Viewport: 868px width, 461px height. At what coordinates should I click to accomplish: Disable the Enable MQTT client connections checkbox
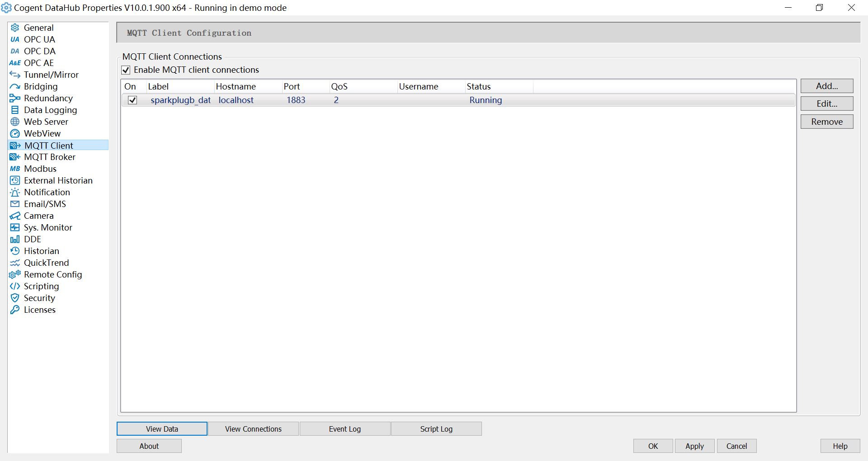click(126, 70)
